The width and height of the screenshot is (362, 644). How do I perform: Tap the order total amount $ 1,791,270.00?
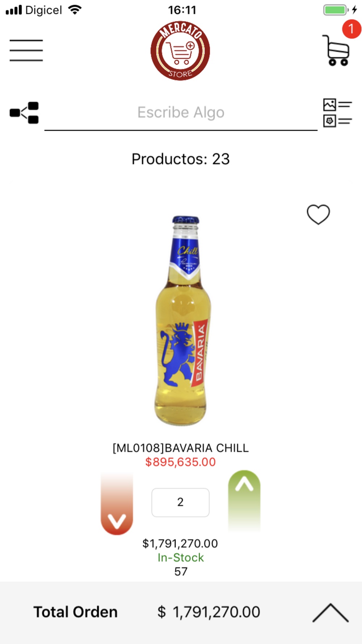click(x=209, y=612)
